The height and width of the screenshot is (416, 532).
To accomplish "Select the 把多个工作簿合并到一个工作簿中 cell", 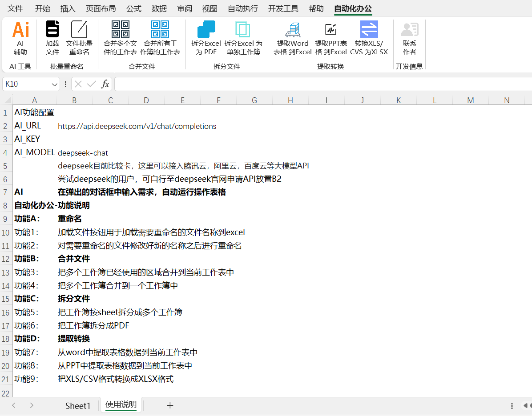I will coord(118,285).
